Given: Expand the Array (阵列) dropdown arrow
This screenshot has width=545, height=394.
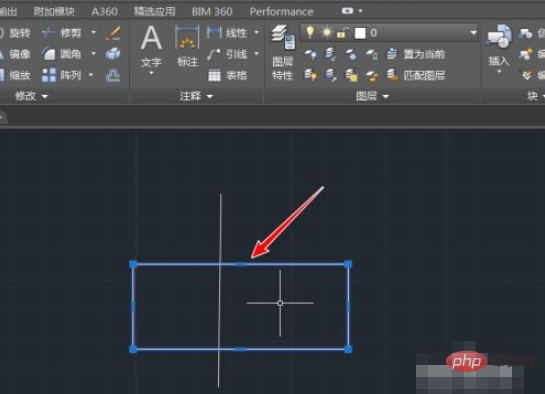Looking at the screenshot, I should pyautogui.click(x=91, y=75).
